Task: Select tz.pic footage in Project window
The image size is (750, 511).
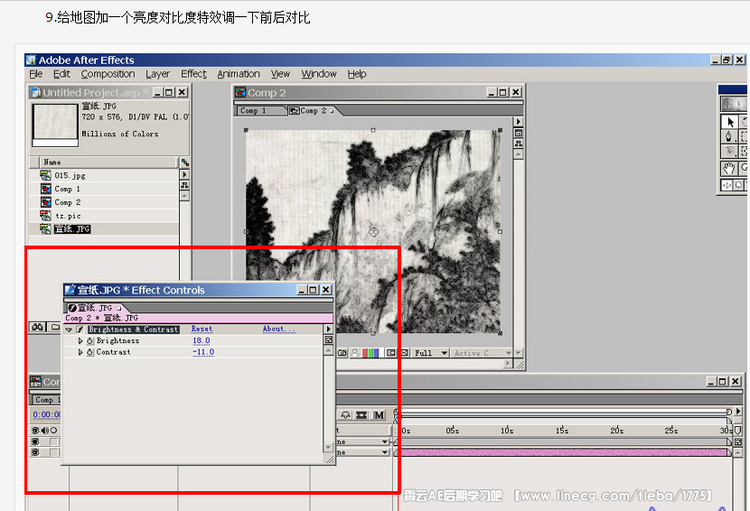Action: (x=68, y=216)
